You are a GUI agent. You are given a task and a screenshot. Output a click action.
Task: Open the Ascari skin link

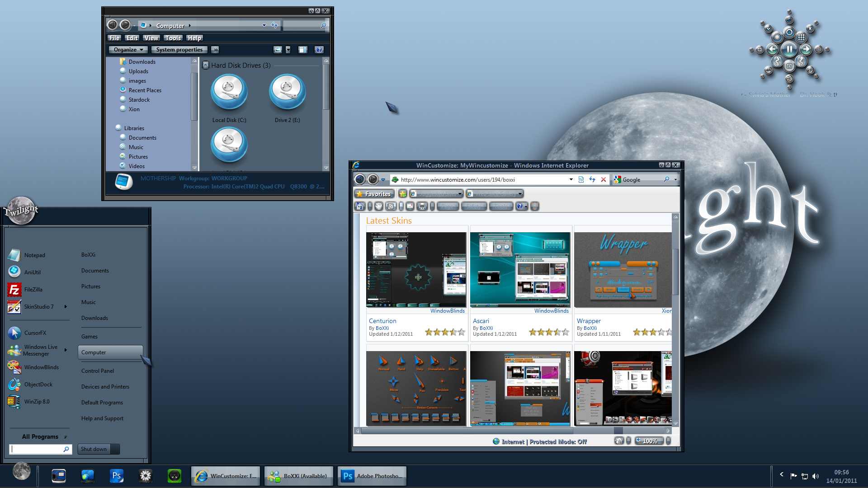tap(481, 321)
